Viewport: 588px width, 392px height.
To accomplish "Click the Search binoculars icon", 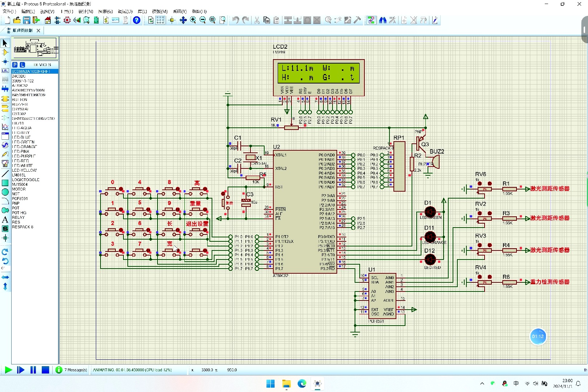I will point(383,20).
